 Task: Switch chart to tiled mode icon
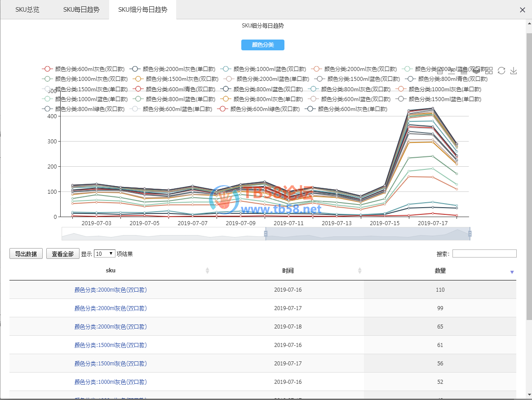(x=489, y=71)
